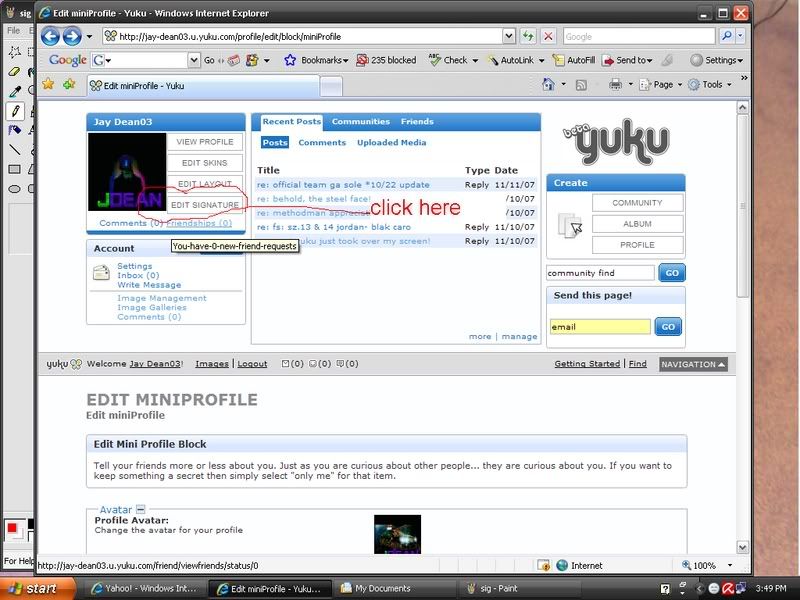Click the Profile Avatar thumbnail image
The height and width of the screenshot is (600, 800).
click(x=397, y=534)
